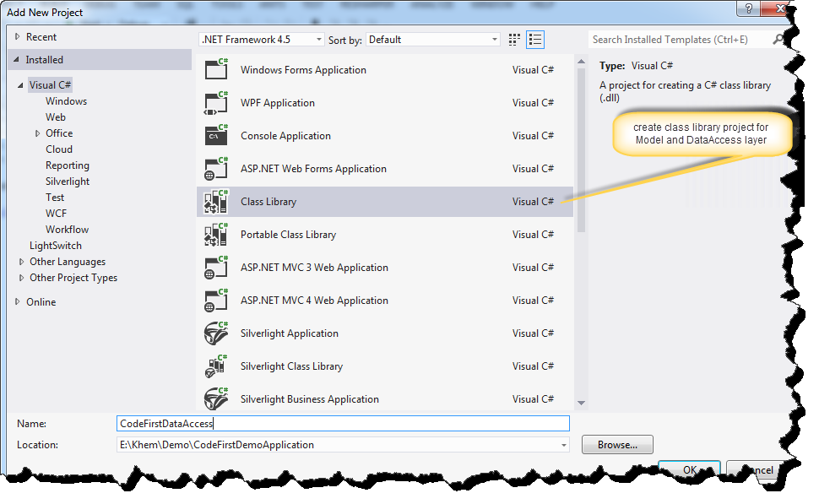Click in the Name text field
819x504 pixels.
[x=343, y=424]
